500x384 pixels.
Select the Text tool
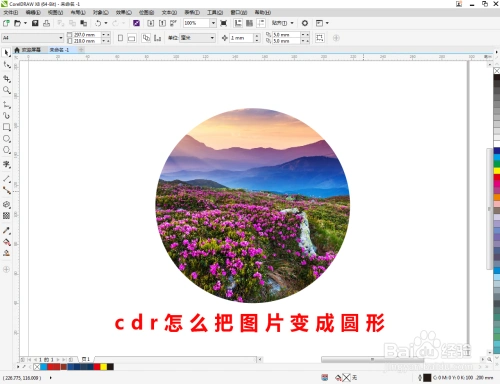tap(6, 164)
